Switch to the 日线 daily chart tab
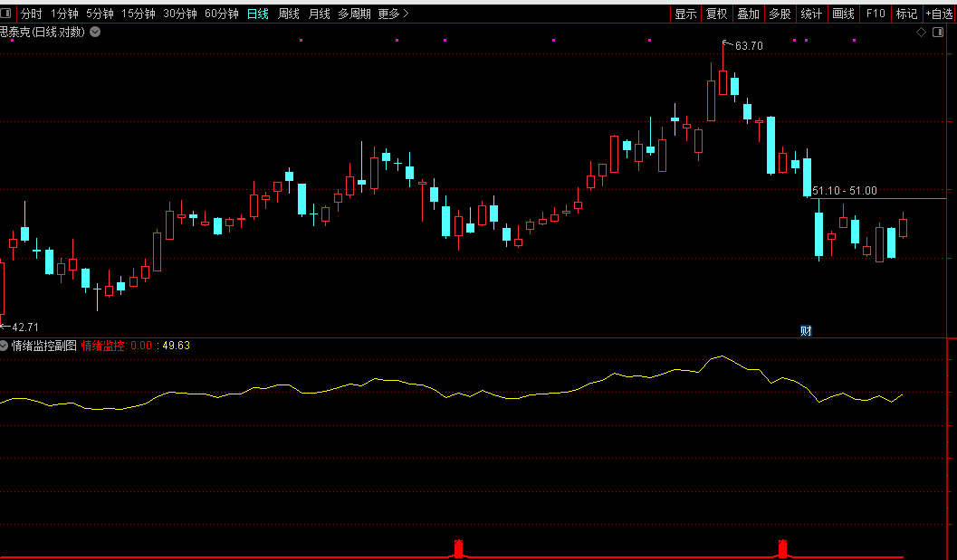The height and width of the screenshot is (560, 957). [257, 14]
